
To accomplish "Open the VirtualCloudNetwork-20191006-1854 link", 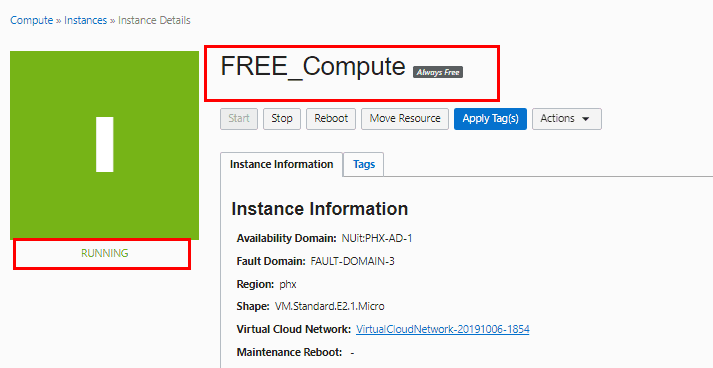I will (x=443, y=329).
